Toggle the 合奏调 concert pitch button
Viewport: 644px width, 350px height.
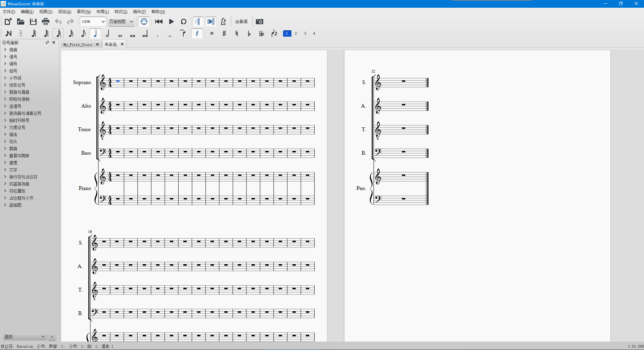pos(241,22)
